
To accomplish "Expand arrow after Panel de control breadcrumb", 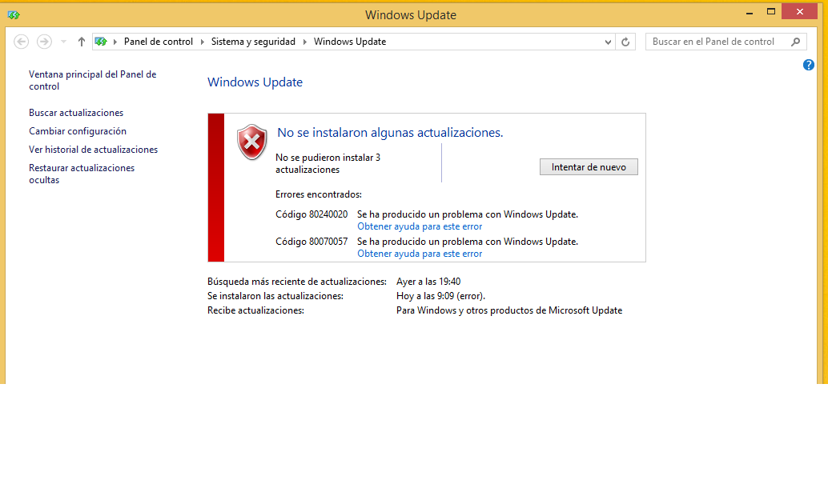I will [203, 42].
